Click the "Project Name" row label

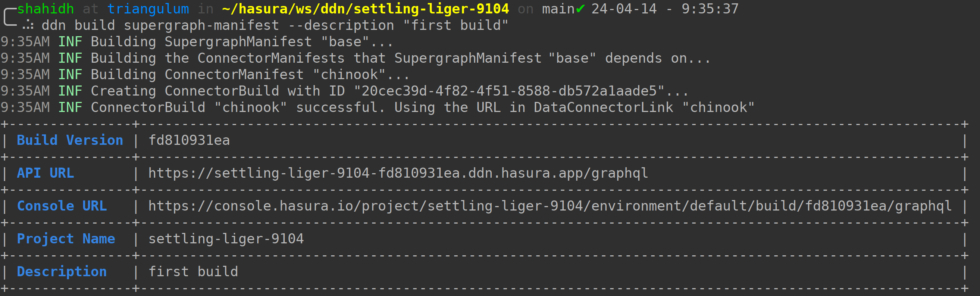pyautogui.click(x=66, y=239)
